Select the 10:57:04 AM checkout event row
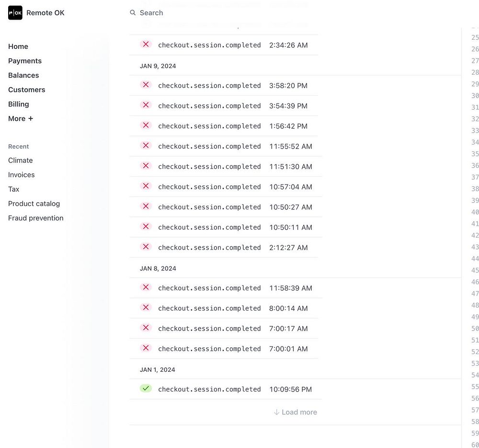 point(226,187)
